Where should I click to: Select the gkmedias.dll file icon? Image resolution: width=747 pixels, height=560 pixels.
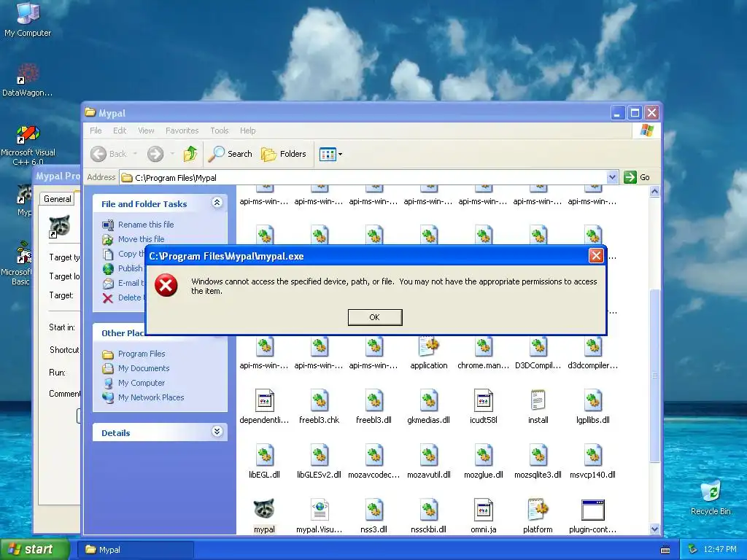coord(429,400)
